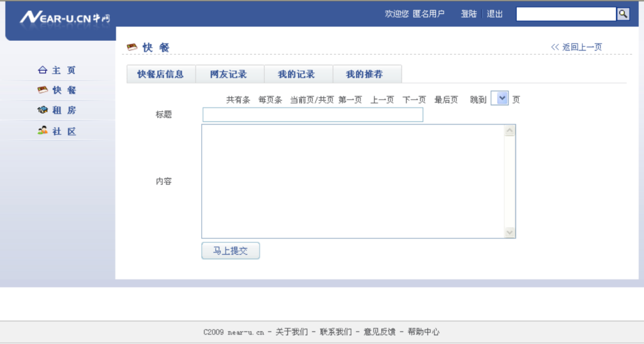Open 关于我们 footer link
Viewport: 644px width, 344px height.
tap(292, 332)
